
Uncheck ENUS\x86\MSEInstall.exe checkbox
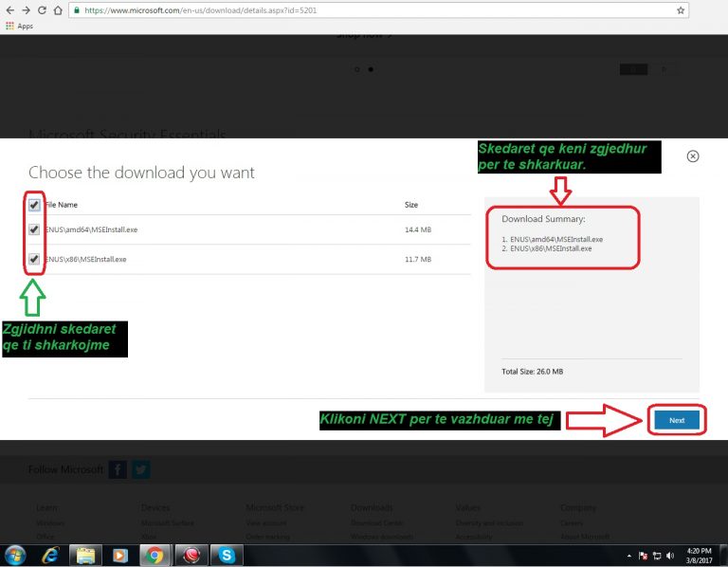click(x=34, y=259)
